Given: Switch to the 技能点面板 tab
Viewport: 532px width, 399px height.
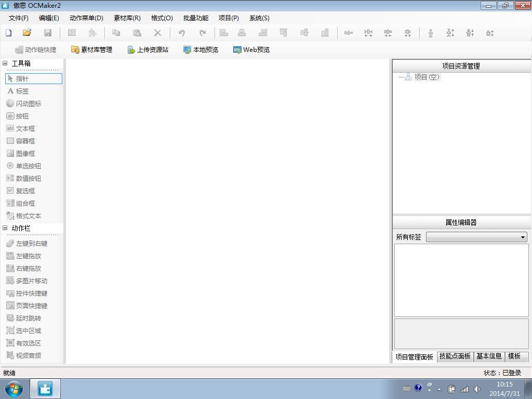Looking at the screenshot, I should [x=455, y=356].
